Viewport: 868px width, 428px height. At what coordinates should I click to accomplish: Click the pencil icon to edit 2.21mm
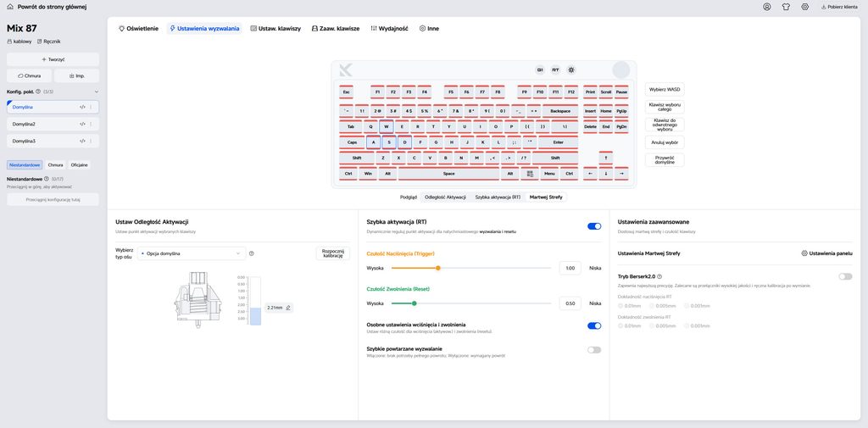coord(288,308)
